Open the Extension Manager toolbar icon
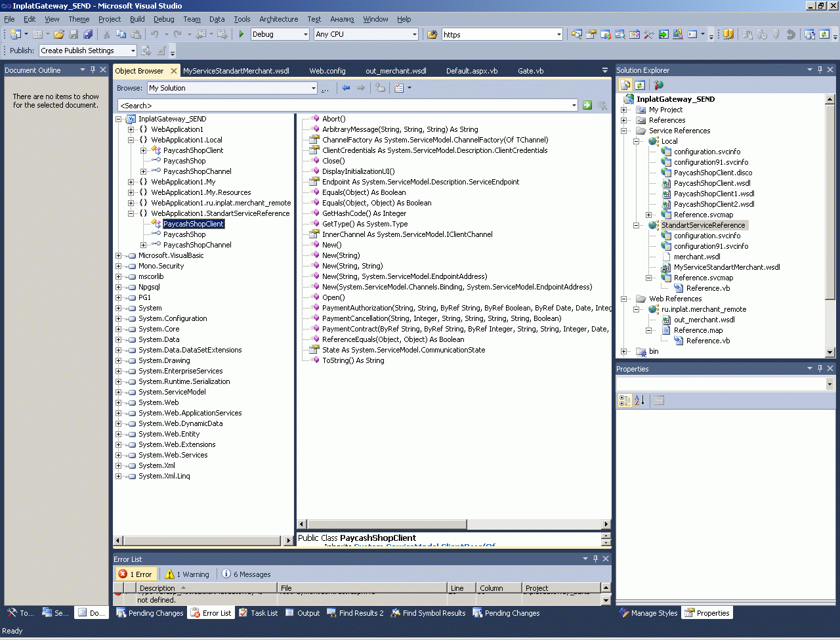The height and width of the screenshot is (640, 840). pyautogui.click(x=678, y=34)
